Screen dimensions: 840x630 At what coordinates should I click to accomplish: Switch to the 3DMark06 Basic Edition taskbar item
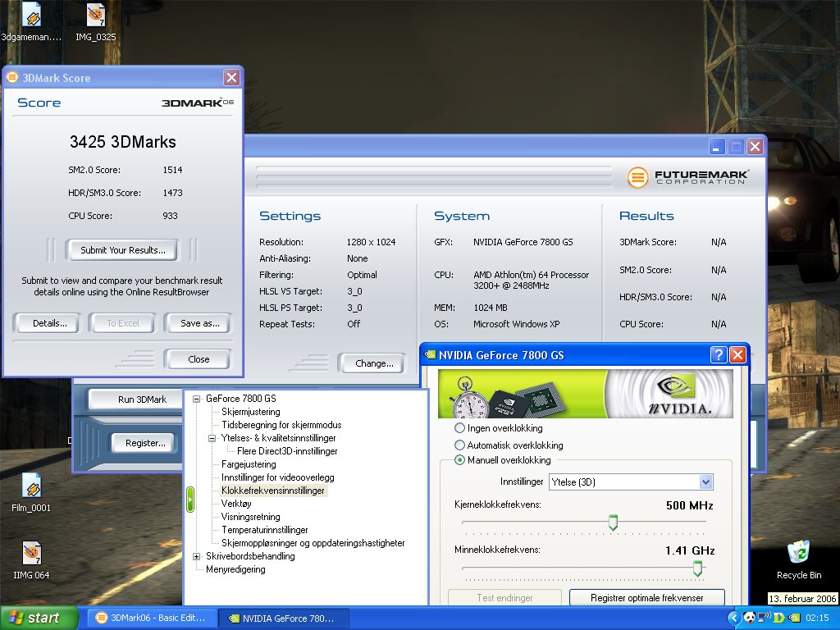click(152, 618)
